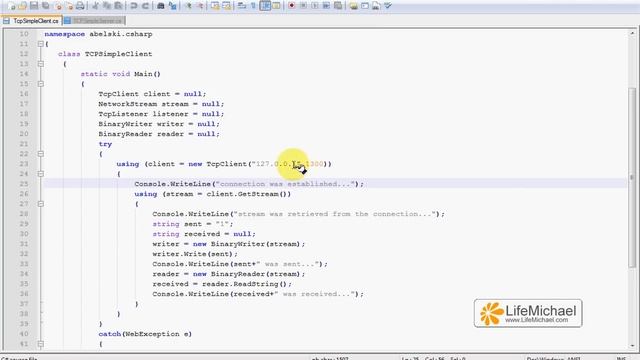Toggle Show All Characters paragraph icon

253,6
